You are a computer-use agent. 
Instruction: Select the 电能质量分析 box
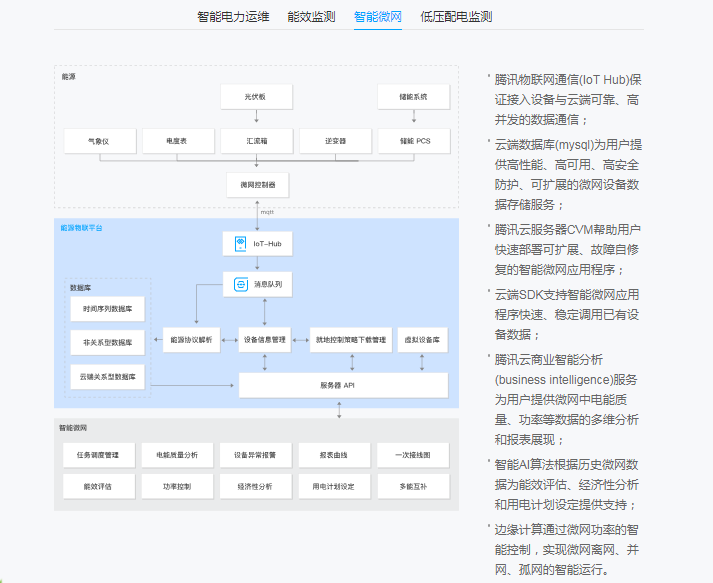177,455
